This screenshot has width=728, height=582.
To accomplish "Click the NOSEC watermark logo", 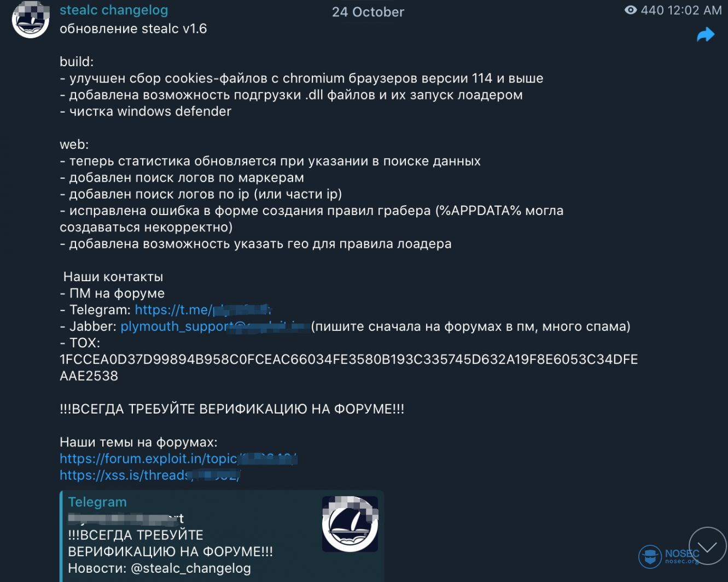I will [x=669, y=557].
